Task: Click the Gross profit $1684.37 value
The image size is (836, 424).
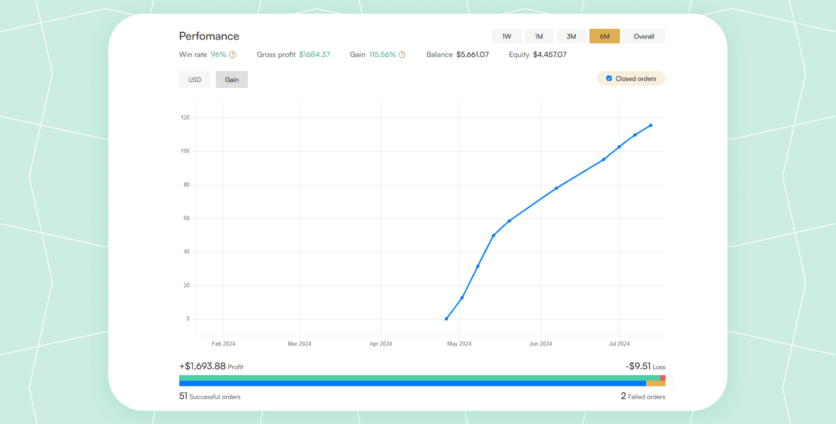Action: (314, 55)
